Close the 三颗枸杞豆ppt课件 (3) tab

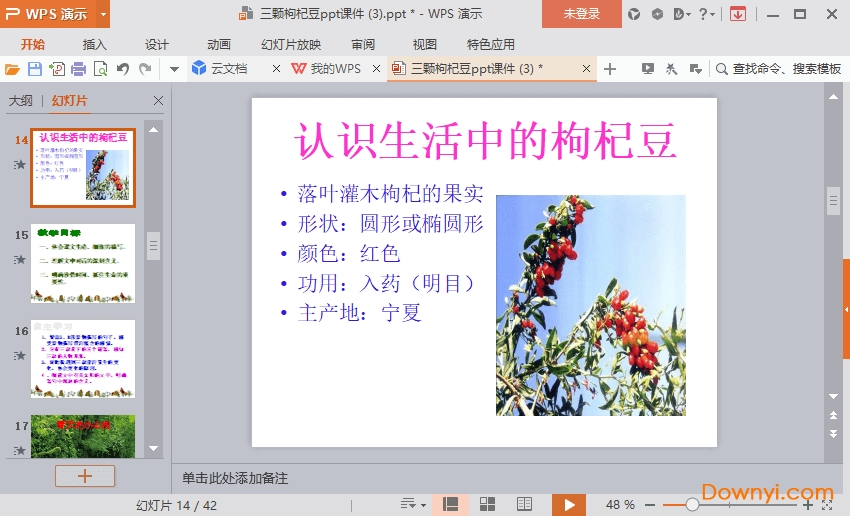pos(586,69)
